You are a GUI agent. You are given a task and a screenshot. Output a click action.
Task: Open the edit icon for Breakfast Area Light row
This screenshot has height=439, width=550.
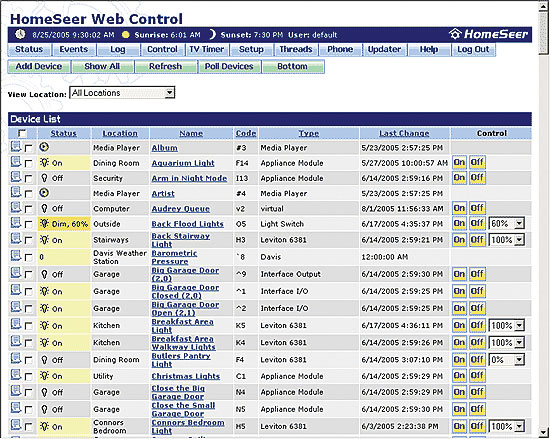click(x=15, y=324)
